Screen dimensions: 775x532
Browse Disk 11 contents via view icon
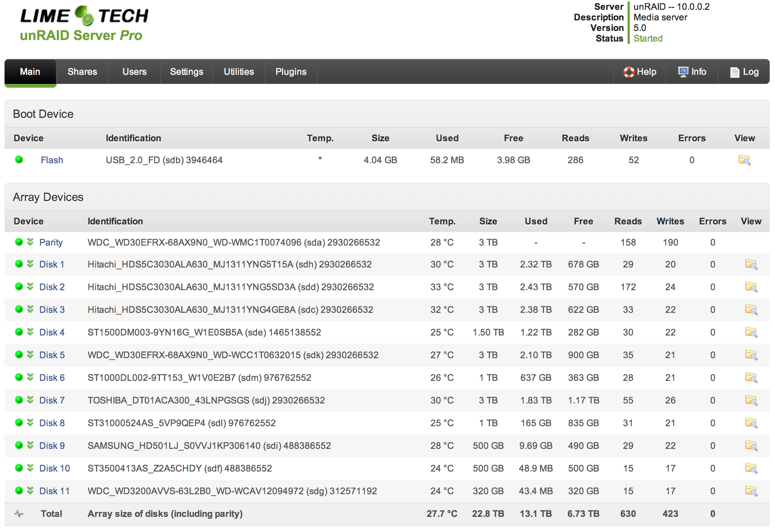(x=751, y=491)
